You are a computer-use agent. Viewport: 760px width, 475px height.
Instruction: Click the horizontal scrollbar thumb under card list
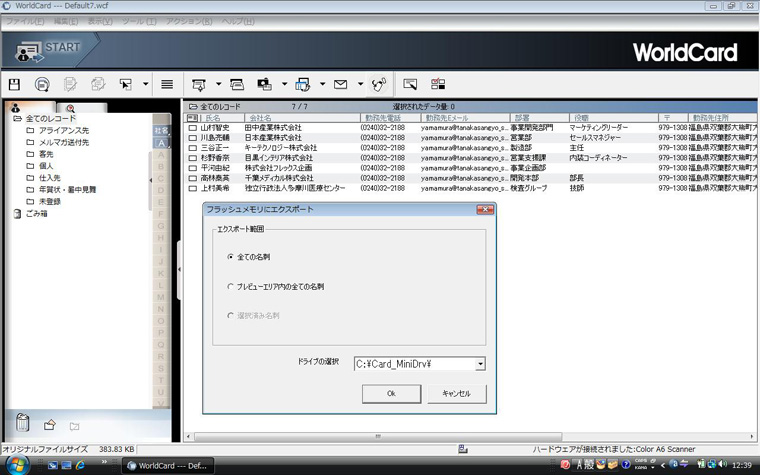click(x=378, y=436)
